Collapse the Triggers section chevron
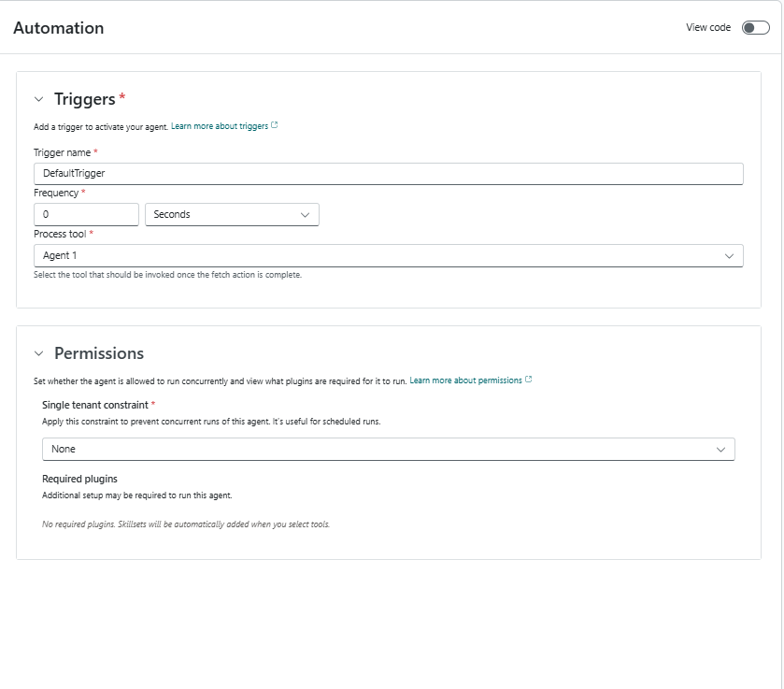This screenshot has width=784, height=689. [38, 99]
